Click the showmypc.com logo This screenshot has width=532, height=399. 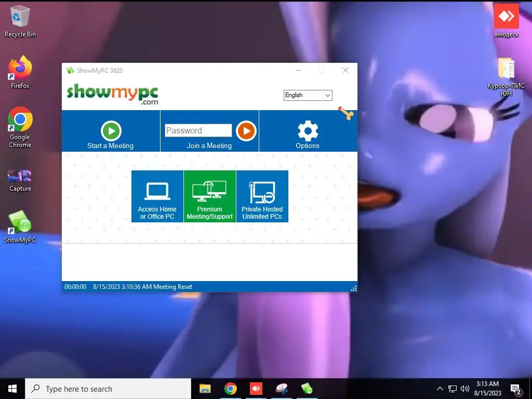coord(113,95)
